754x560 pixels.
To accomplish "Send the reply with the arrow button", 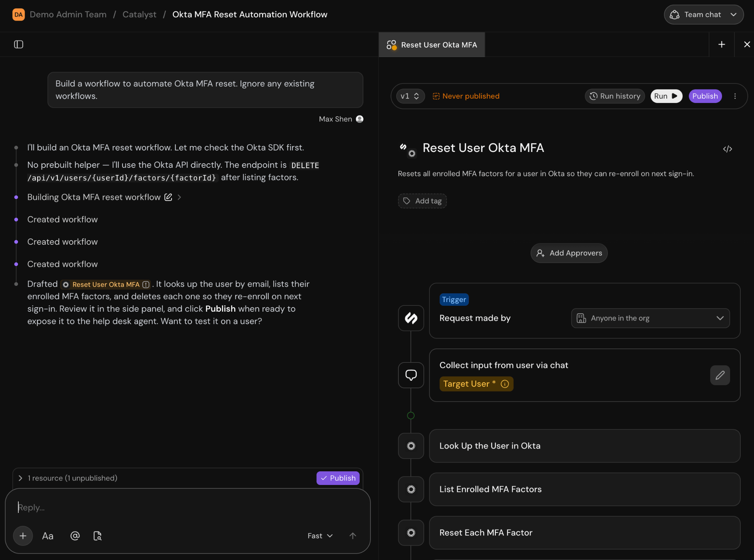I will (x=353, y=536).
